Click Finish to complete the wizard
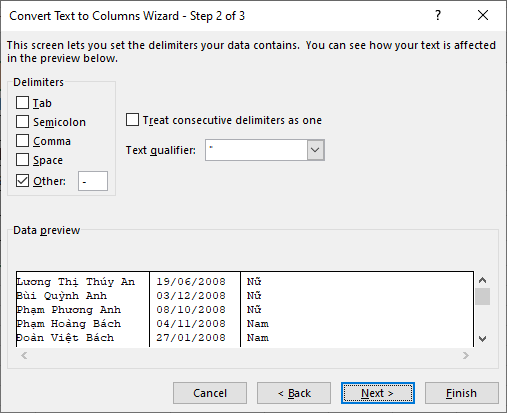The width and height of the screenshot is (507, 413). [462, 393]
